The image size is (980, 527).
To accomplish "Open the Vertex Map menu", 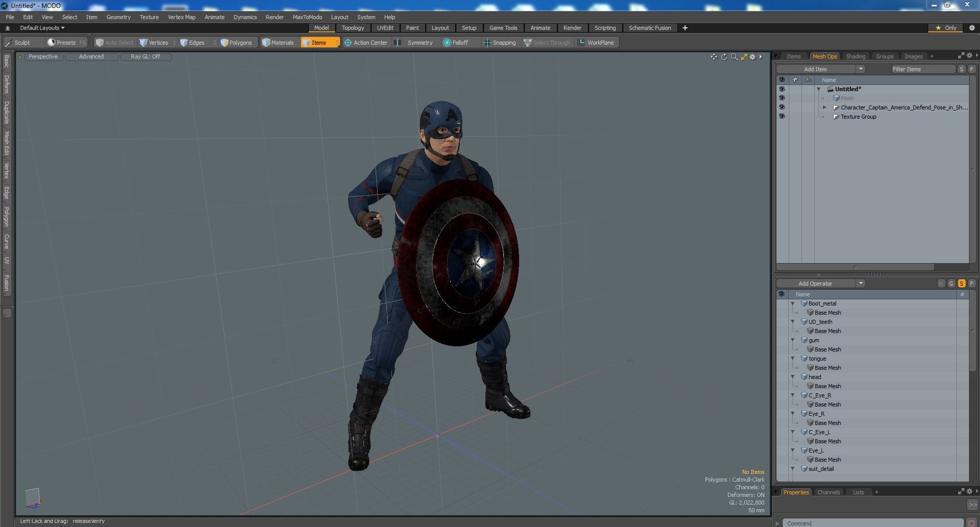I will pyautogui.click(x=182, y=17).
